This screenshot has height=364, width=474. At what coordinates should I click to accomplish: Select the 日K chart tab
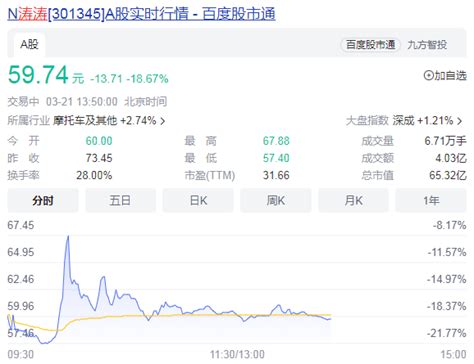(198, 201)
